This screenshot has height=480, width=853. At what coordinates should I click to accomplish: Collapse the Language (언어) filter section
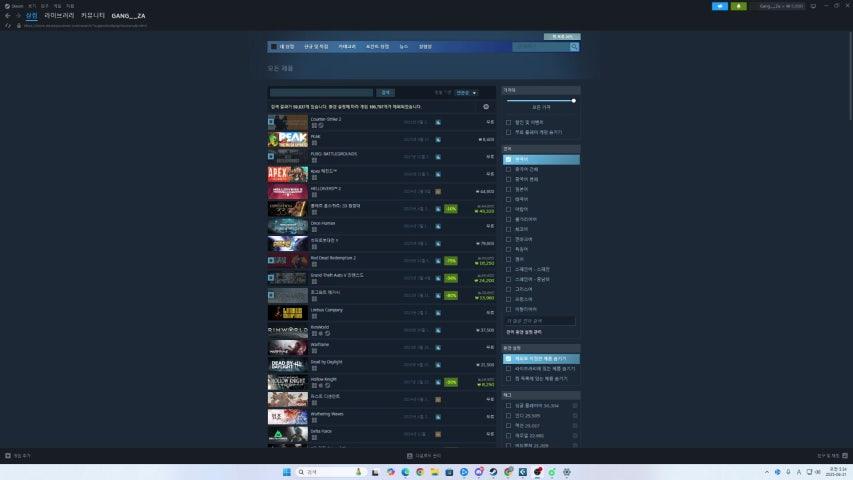[x=541, y=149]
